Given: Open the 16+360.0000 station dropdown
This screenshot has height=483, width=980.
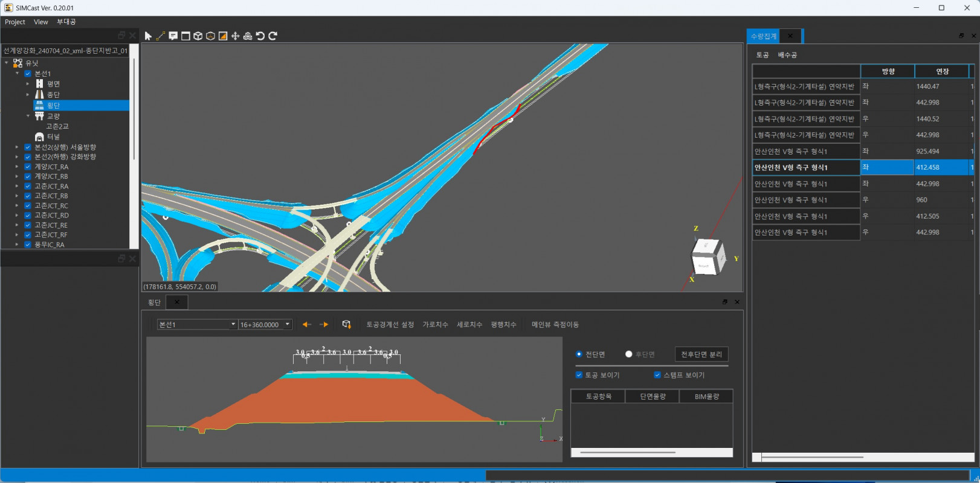Looking at the screenshot, I should pyautogui.click(x=288, y=325).
